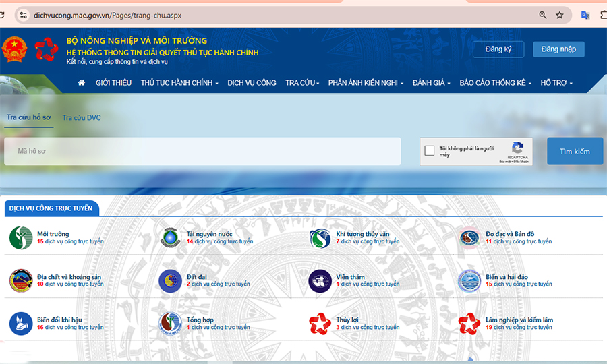The width and height of the screenshot is (607, 364).
Task: Click the Đất đai service icon
Action: pos(170,280)
